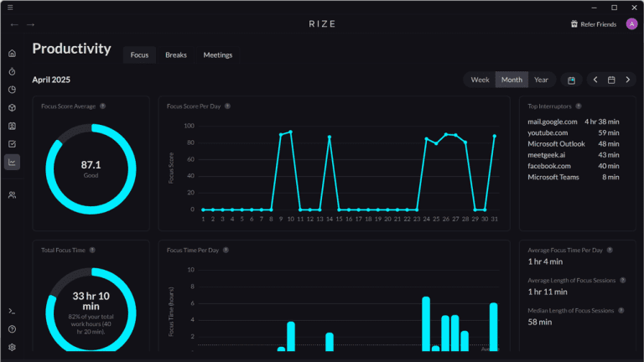Click help icon beside Focus Score Average
This screenshot has height=362, width=644.
pos(102,106)
